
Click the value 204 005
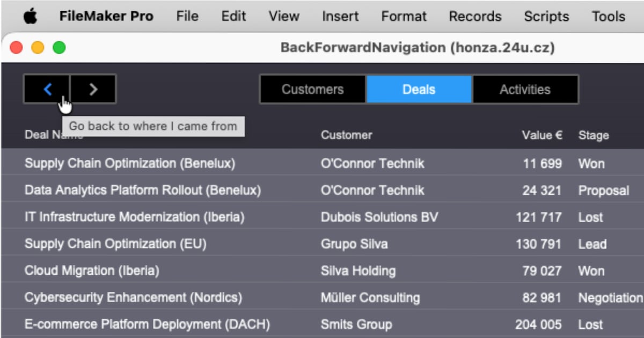[x=539, y=325]
